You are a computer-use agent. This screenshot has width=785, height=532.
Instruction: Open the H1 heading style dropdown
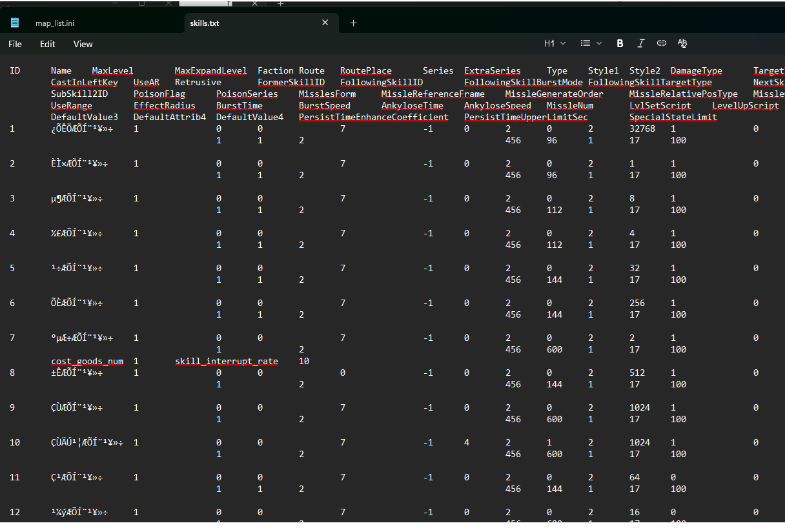(555, 43)
